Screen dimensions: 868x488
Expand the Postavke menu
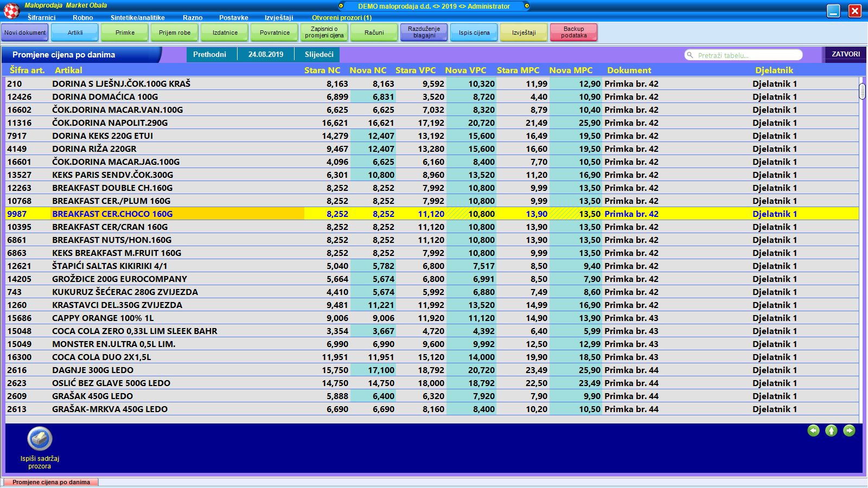pyautogui.click(x=234, y=18)
